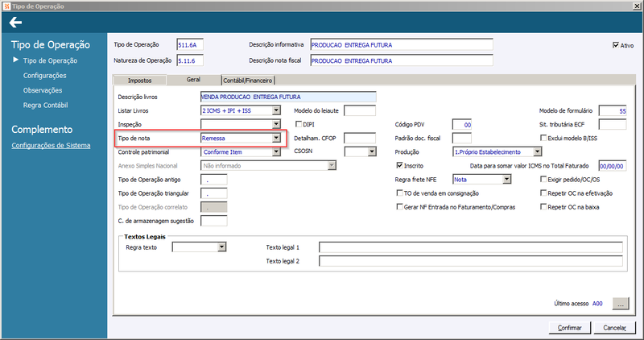Select Regra Contábil in sidebar
Image resolution: width=644 pixels, height=340 pixels.
click(x=46, y=106)
